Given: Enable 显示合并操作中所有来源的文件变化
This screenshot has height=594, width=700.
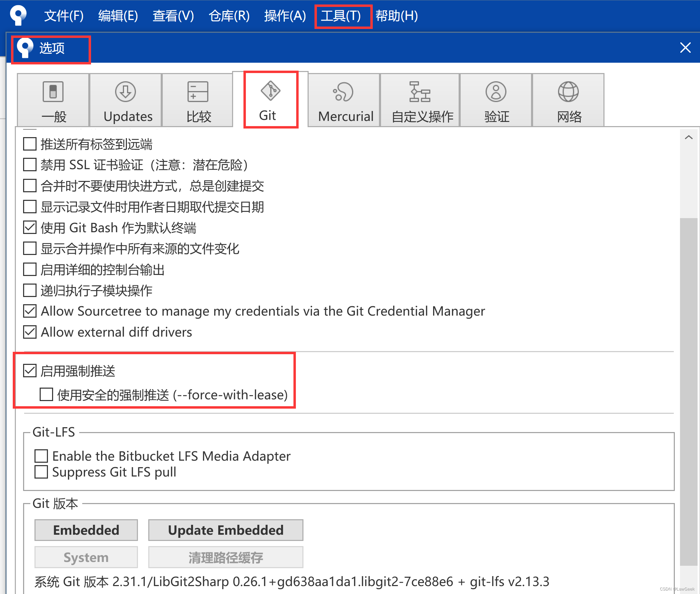Looking at the screenshot, I should 30,248.
